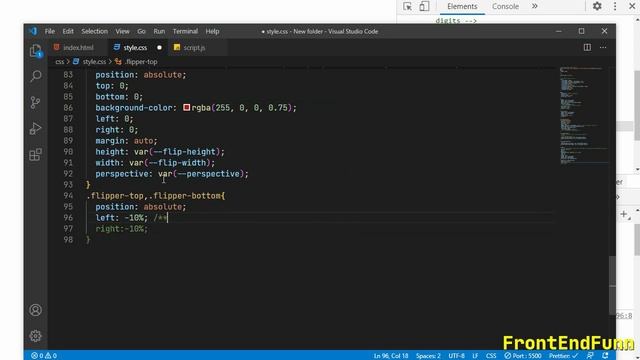Click the Port: 5500 Live Server status
Image resolution: width=640 pixels, height=360 pixels.
[523, 356]
